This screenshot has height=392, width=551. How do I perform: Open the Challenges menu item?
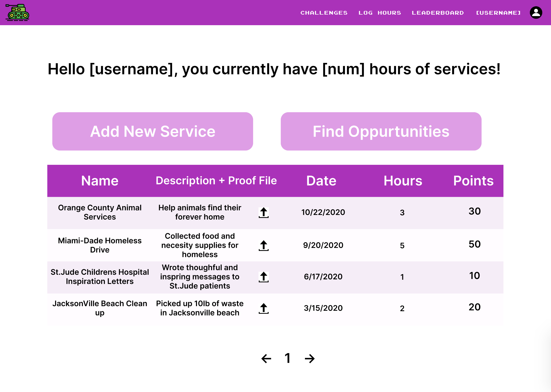pos(324,13)
